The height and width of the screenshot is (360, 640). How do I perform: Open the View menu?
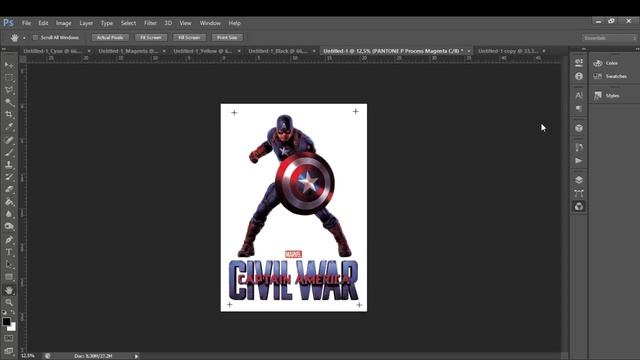coord(185,23)
